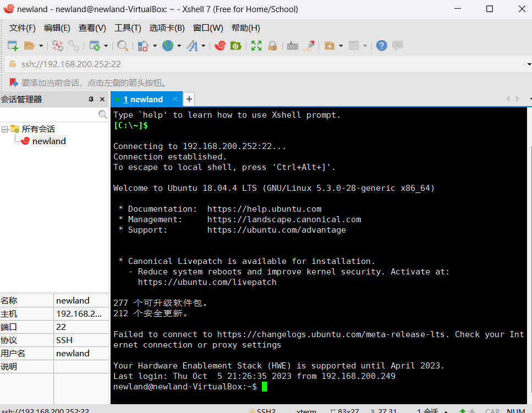The height and width of the screenshot is (413, 532).
Task: Expand the Font dropdown arrow
Action: (204, 46)
